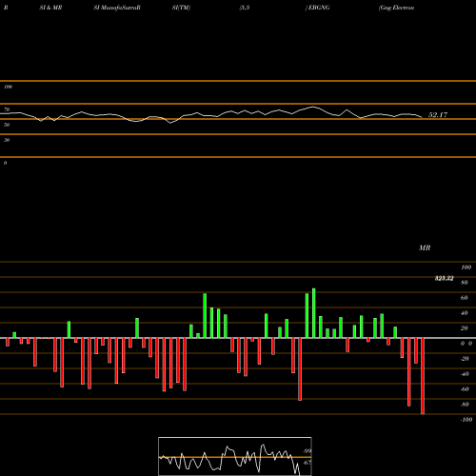Click RSI axis label 70
The image size is (476, 476).
tap(7, 109)
